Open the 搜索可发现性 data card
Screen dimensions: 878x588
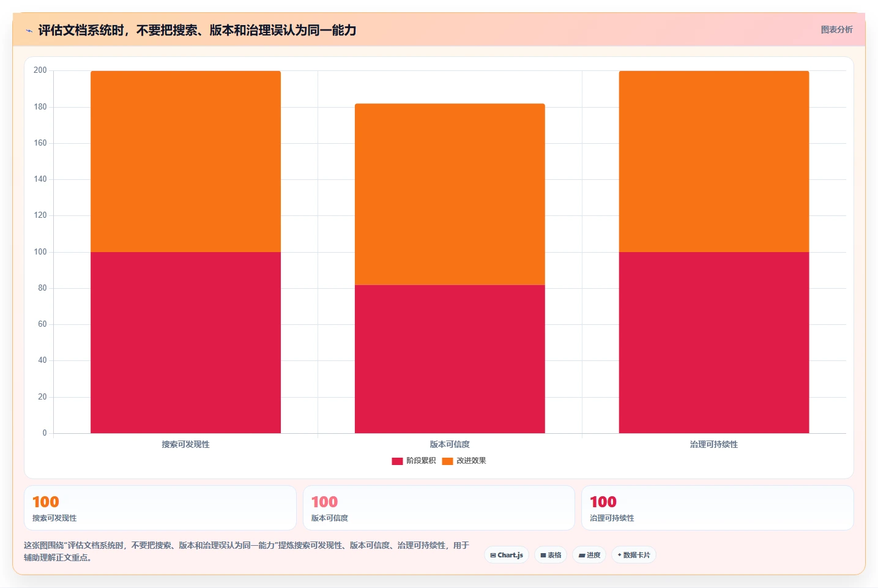(160, 508)
